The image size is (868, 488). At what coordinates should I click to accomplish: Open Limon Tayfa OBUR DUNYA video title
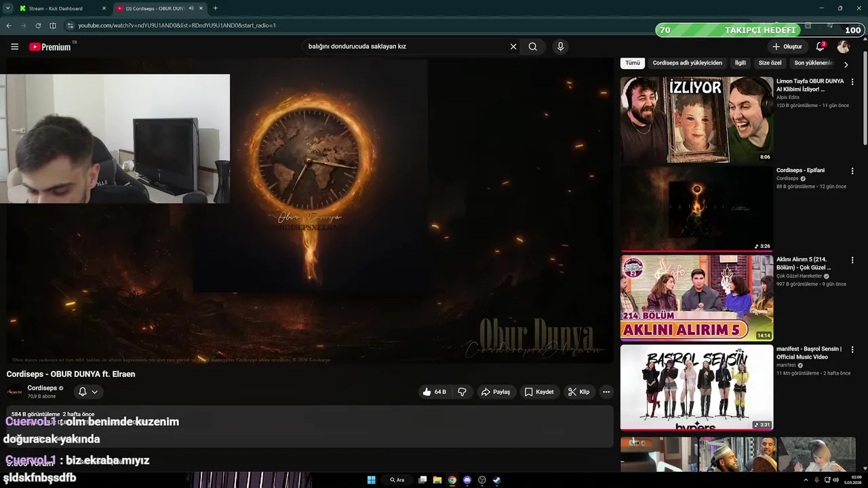tap(810, 85)
